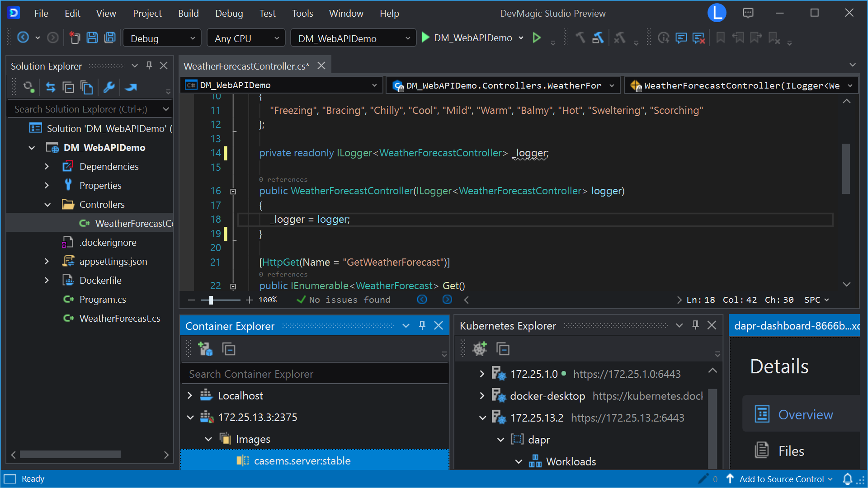Click Search Container Explorer field
The width and height of the screenshot is (868, 488).
(315, 374)
